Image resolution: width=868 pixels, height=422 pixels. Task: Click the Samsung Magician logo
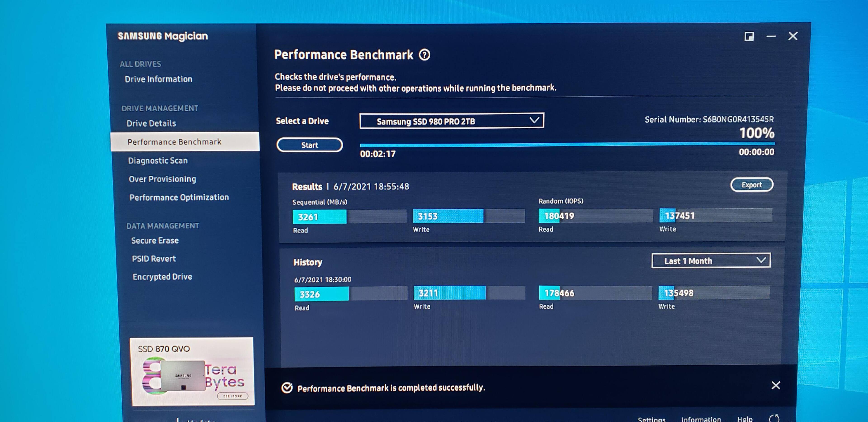point(163,36)
